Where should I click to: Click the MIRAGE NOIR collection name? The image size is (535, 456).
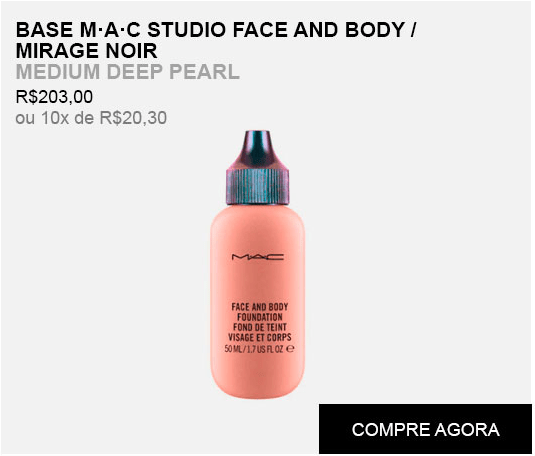click(x=87, y=51)
